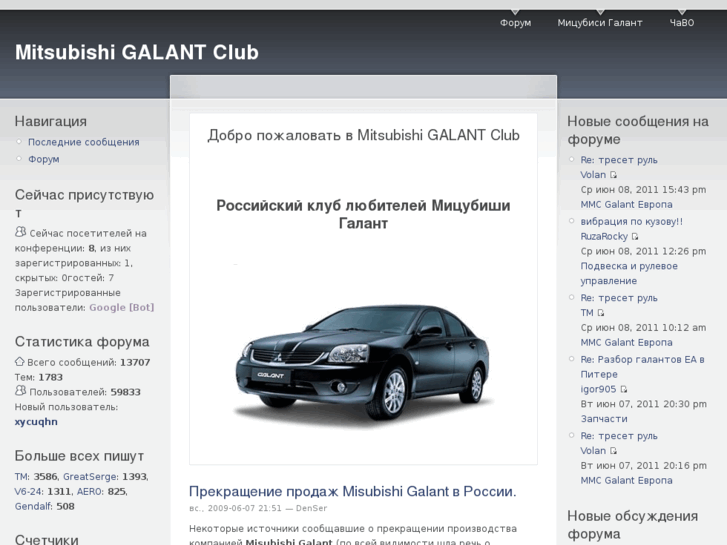The width and height of the screenshot is (727, 545).
Task: Open Volan profile under the first Re: тресет руль
Action: click(593, 175)
